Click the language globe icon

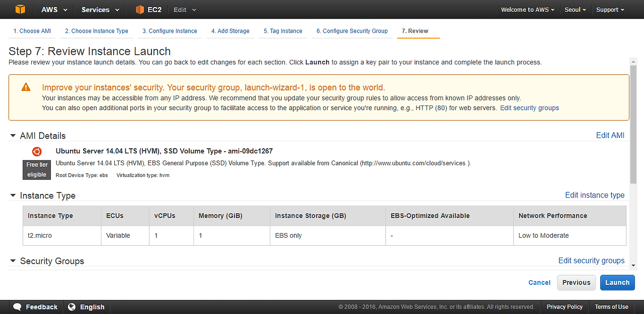pos(72,307)
